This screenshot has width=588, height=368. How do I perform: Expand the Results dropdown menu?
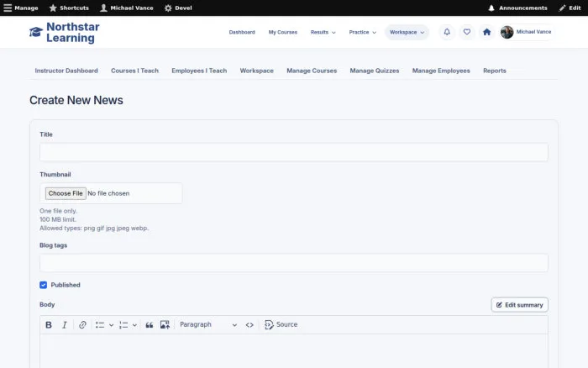pos(323,32)
